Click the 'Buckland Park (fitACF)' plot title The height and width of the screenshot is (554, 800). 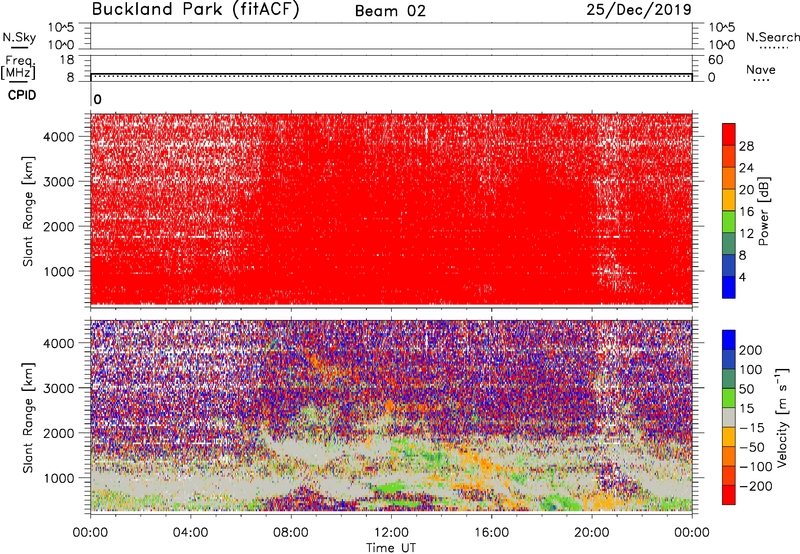pos(195,9)
